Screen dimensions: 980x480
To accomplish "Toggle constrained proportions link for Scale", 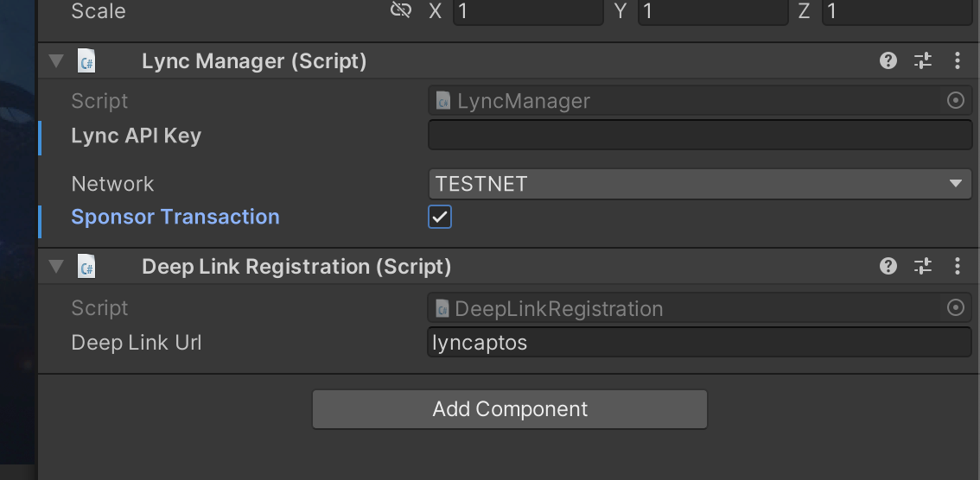I will pos(401,10).
